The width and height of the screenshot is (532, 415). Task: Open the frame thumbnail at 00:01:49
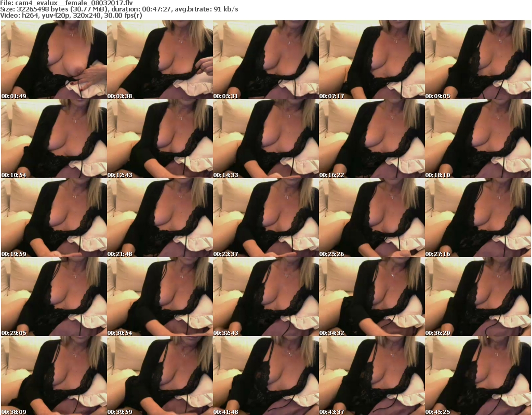click(x=54, y=60)
